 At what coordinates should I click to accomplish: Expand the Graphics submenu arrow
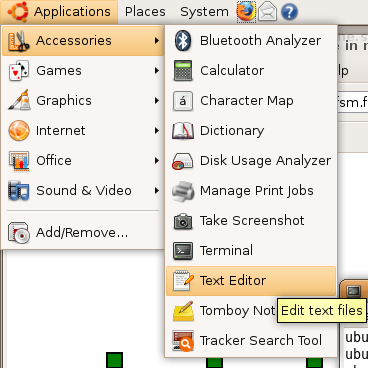pos(157,101)
